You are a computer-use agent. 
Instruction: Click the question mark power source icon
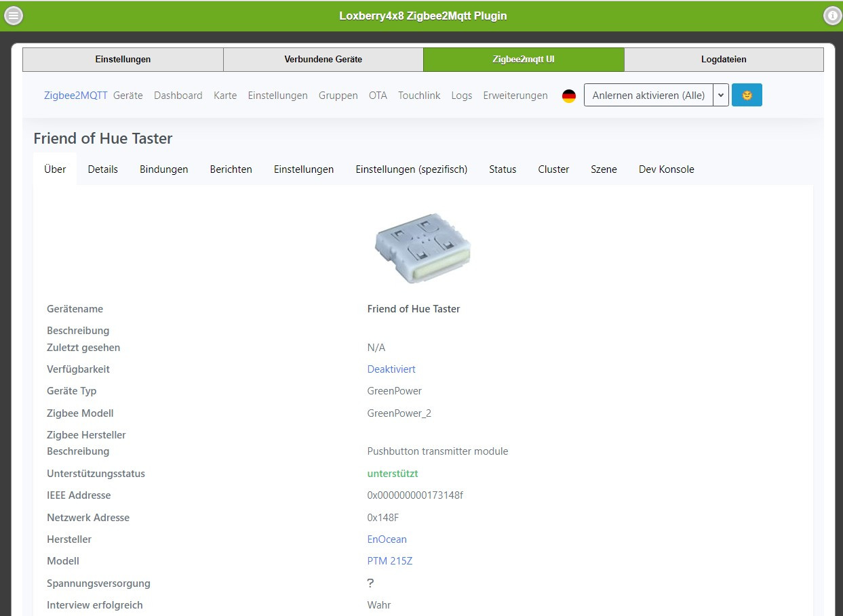370,583
